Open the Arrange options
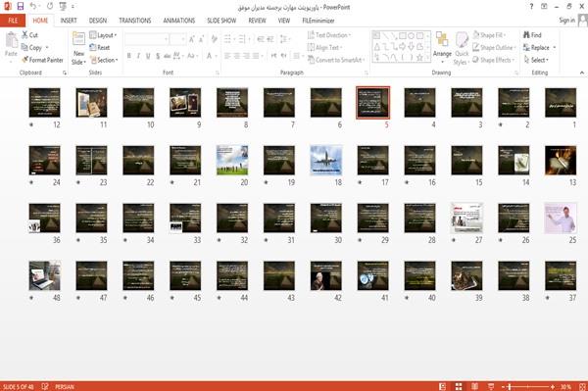 pyautogui.click(x=442, y=47)
